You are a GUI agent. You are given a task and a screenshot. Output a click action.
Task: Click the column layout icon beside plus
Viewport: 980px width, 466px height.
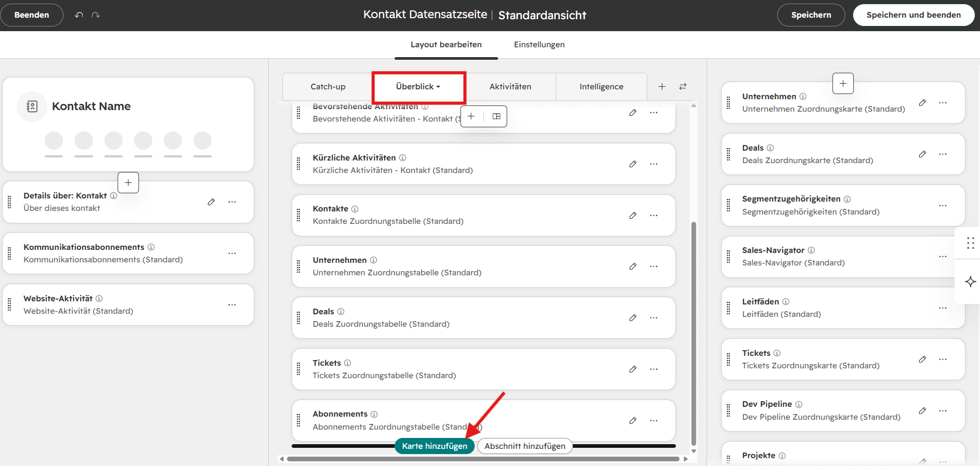496,116
